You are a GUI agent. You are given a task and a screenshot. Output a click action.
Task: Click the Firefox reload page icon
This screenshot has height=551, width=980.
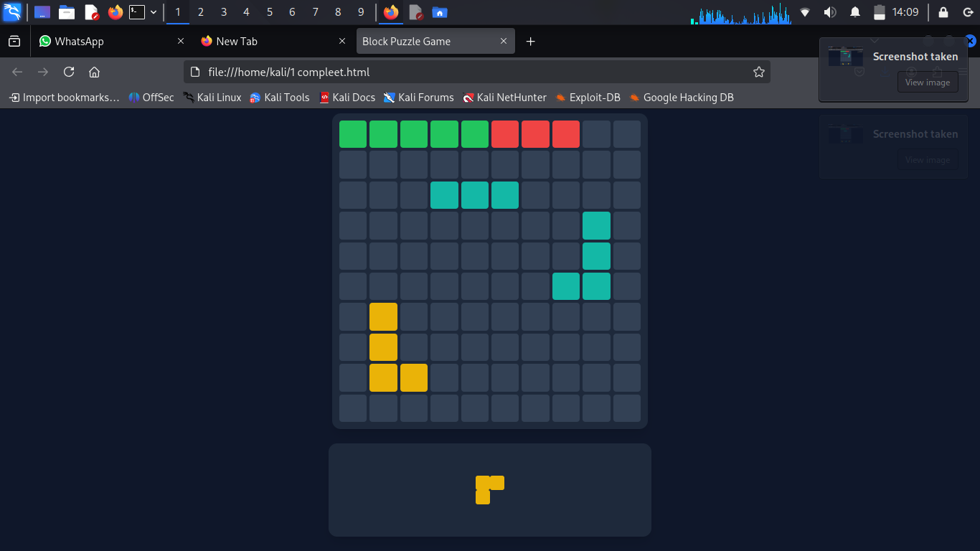(x=69, y=72)
